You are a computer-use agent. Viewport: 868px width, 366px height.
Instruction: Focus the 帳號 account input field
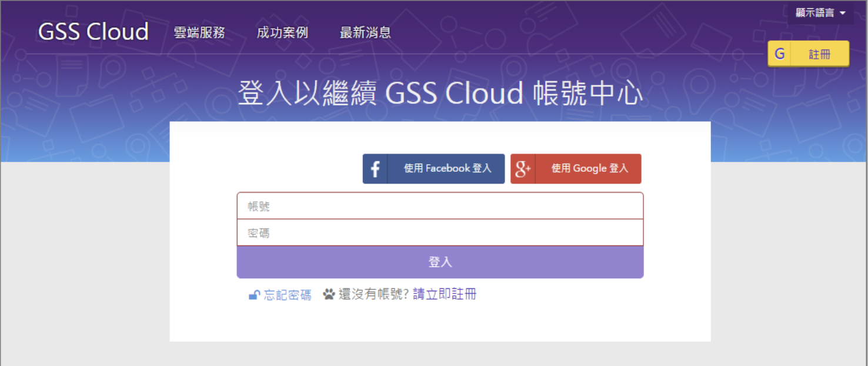pos(440,207)
